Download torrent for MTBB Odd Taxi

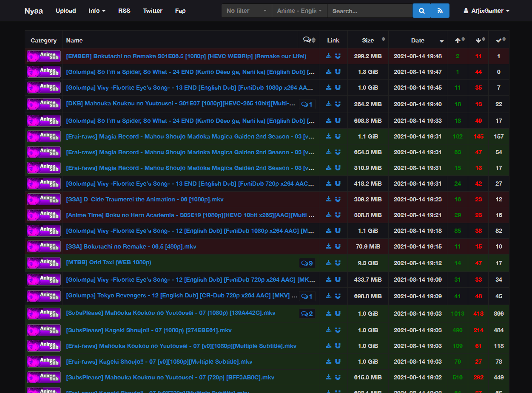[x=328, y=263]
